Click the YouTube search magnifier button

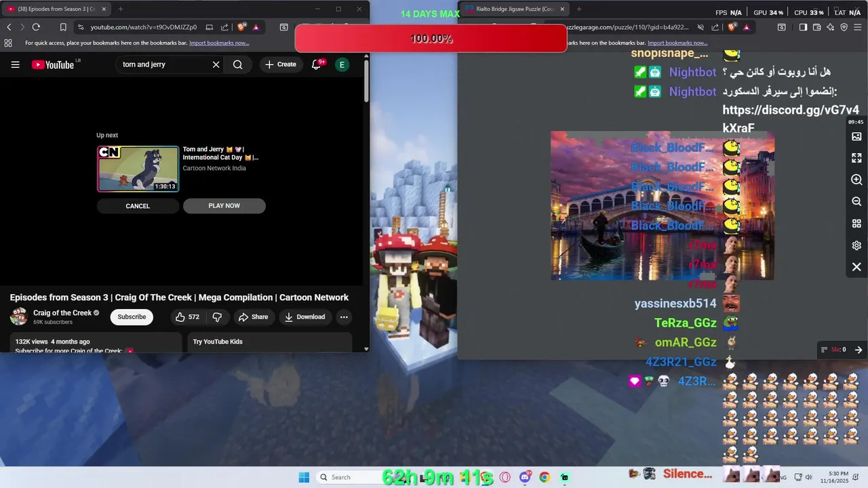[x=238, y=64]
